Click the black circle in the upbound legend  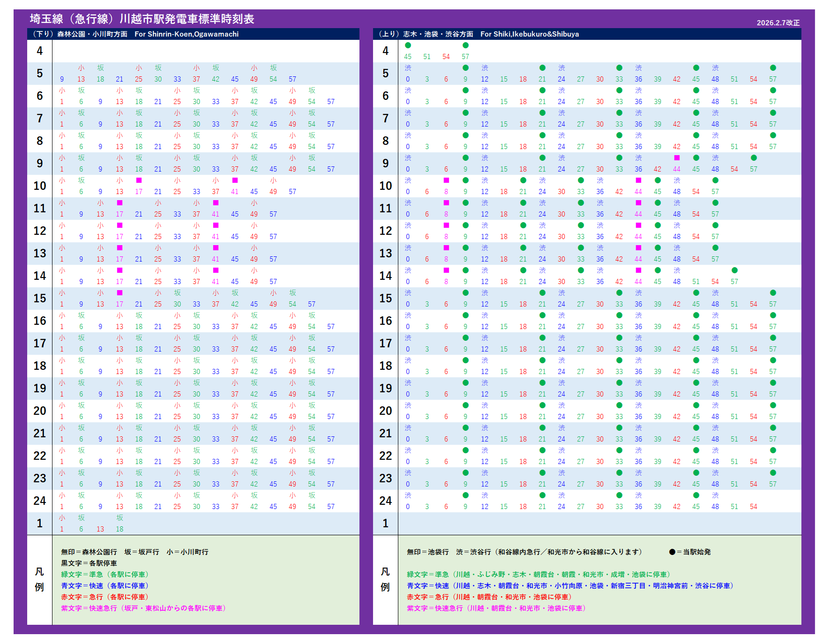pyautogui.click(x=672, y=552)
